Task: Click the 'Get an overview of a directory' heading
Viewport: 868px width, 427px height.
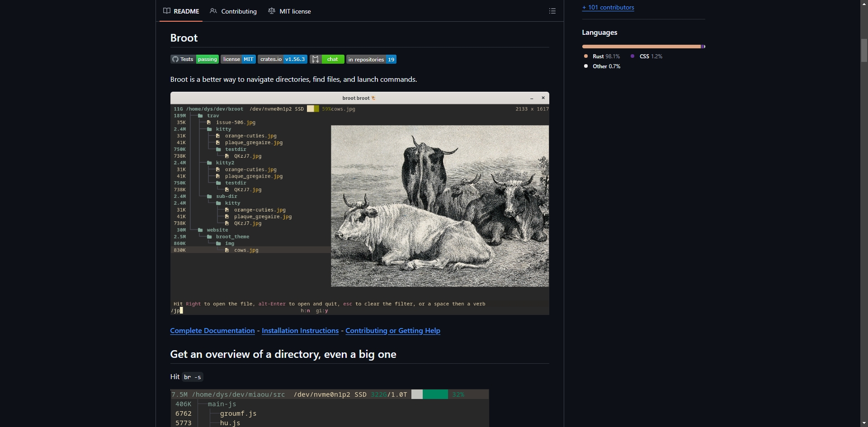Action: click(283, 354)
